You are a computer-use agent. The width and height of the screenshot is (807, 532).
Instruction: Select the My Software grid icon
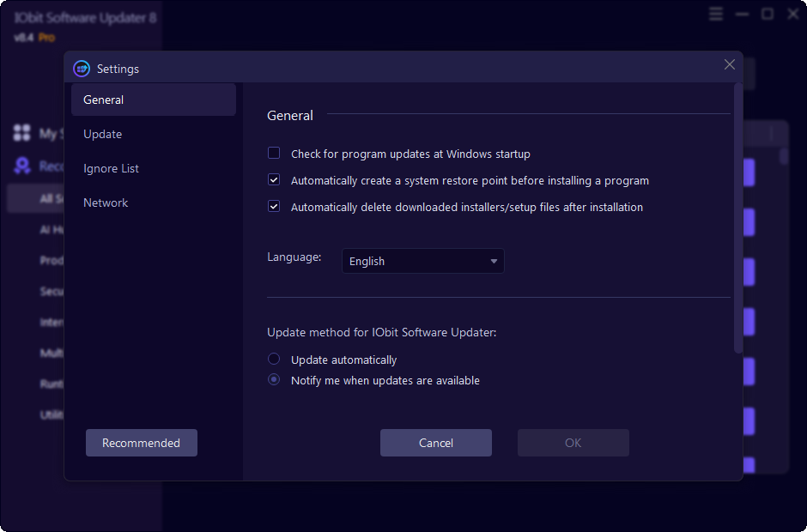21,133
